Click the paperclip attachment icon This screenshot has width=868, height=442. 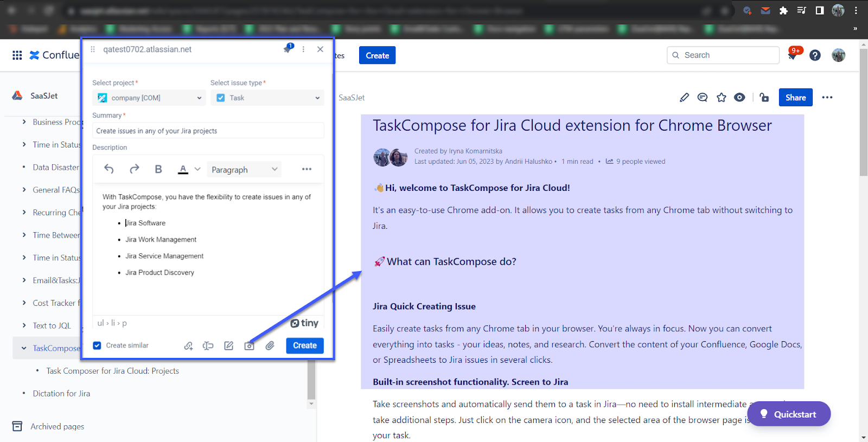pyautogui.click(x=270, y=345)
